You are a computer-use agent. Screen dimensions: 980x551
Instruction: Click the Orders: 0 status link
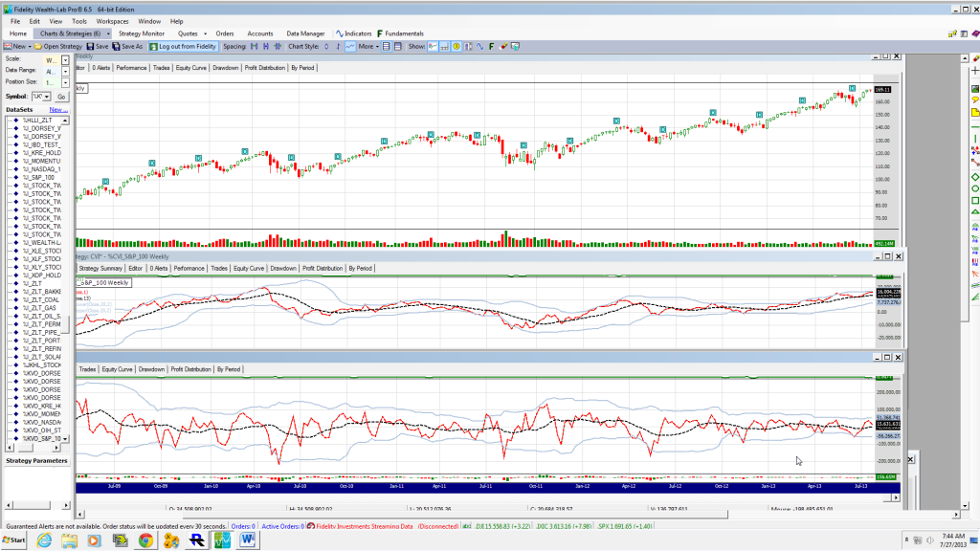tap(243, 527)
